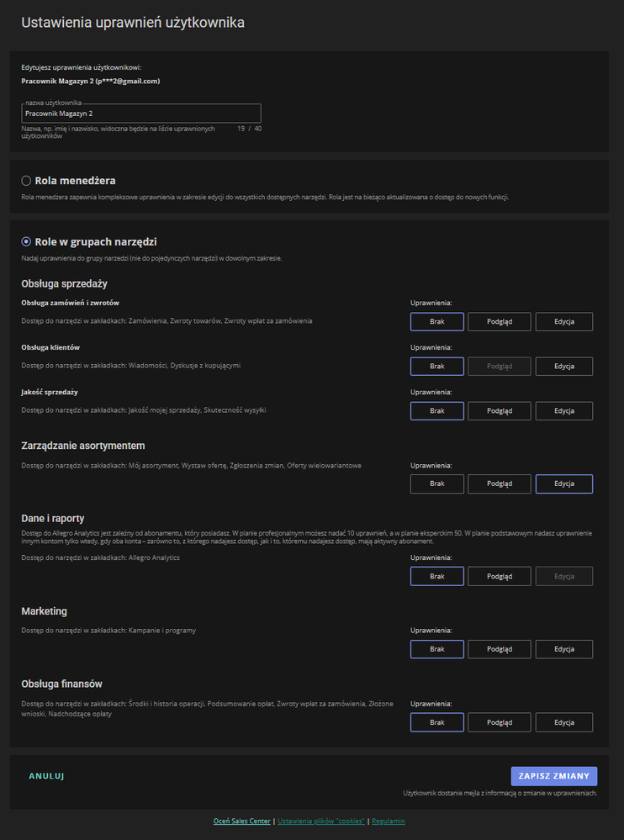Grant Edycja access for Obsługa finansów
The height and width of the screenshot is (840, 624).
[563, 722]
